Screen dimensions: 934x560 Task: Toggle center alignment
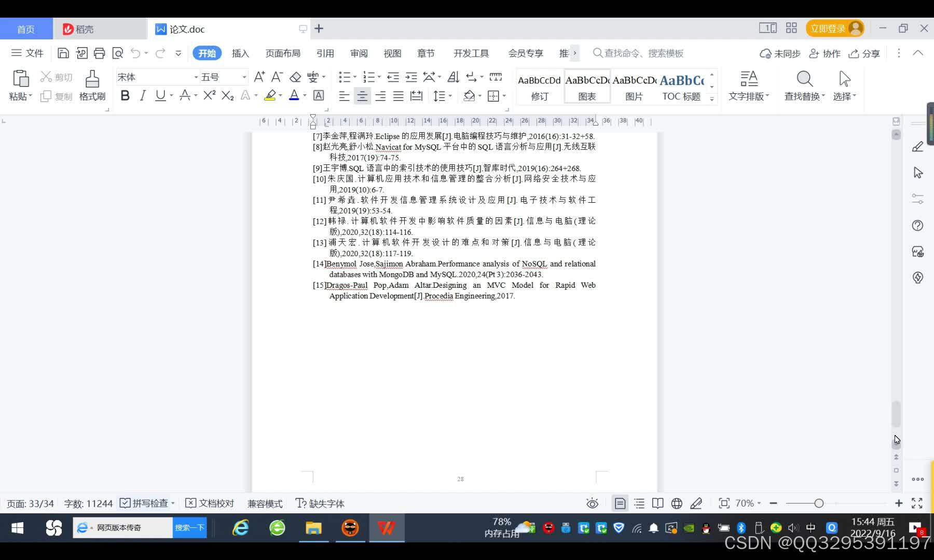click(362, 96)
